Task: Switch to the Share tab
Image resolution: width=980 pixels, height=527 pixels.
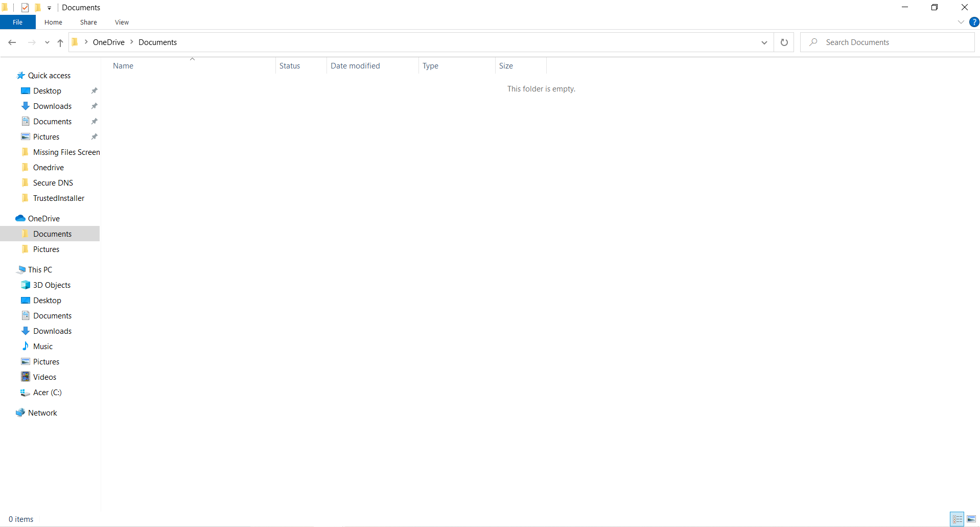Action: 88,22
